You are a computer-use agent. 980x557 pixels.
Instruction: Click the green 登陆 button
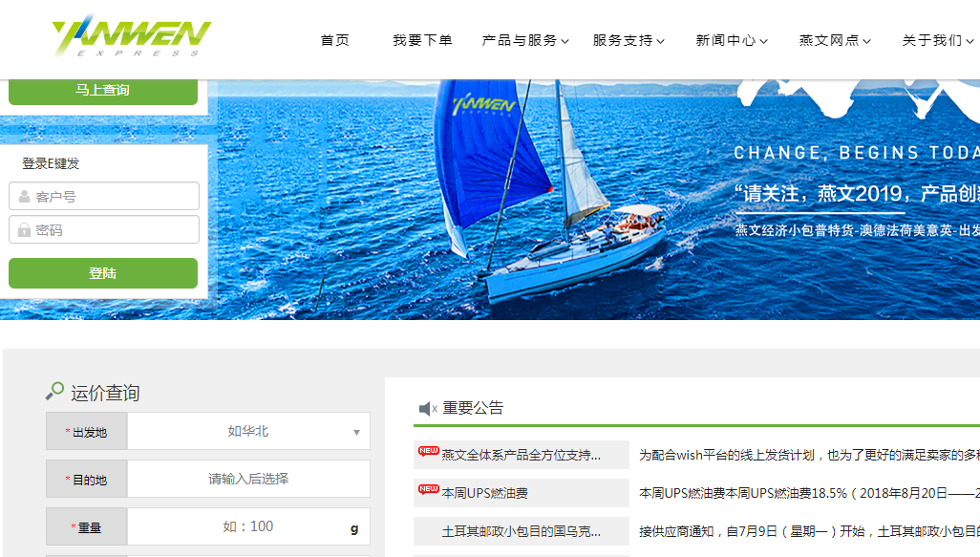(x=103, y=273)
